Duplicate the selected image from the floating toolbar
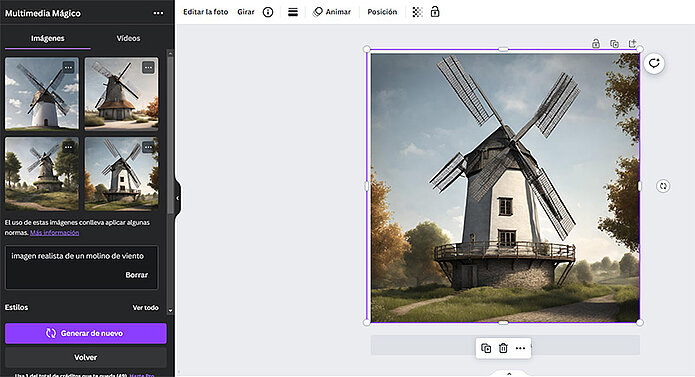This screenshot has width=695, height=377. (486, 348)
